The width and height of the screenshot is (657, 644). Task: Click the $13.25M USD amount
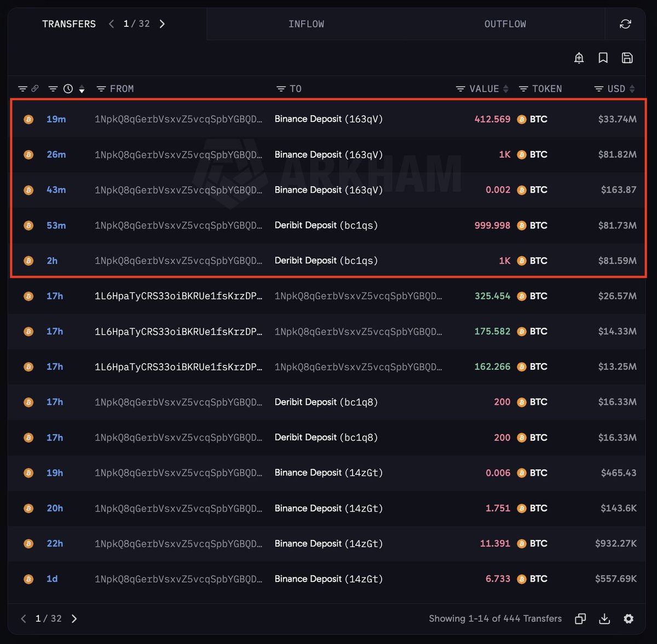[x=617, y=367]
